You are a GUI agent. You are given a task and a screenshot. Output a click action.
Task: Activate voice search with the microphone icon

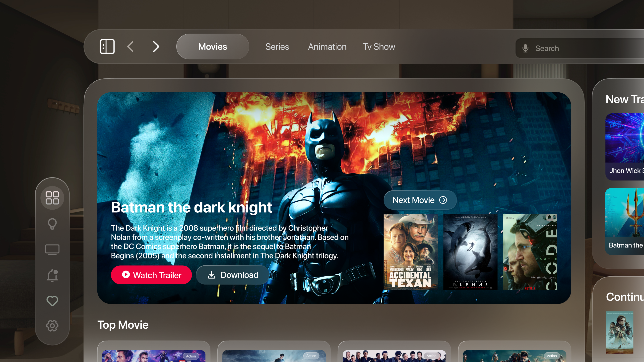525,48
